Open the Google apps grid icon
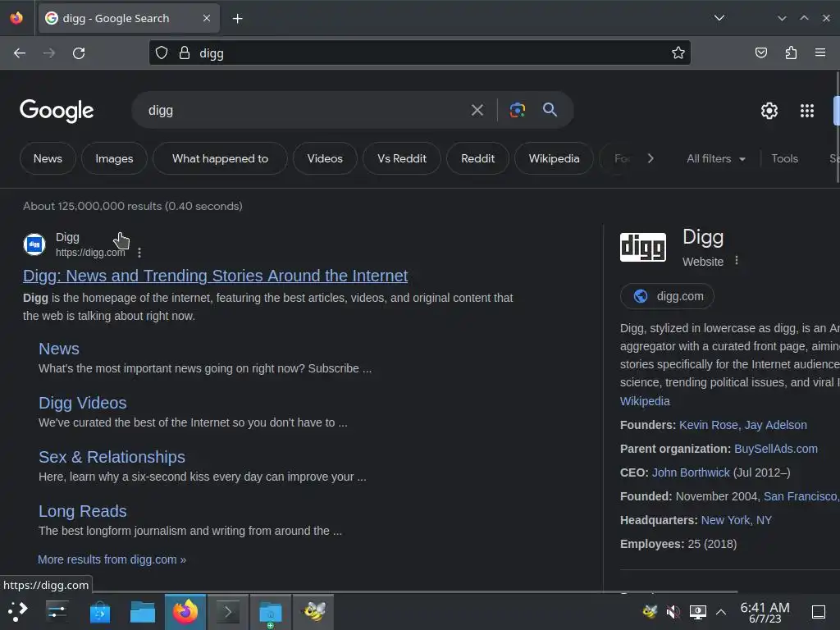 (807, 111)
